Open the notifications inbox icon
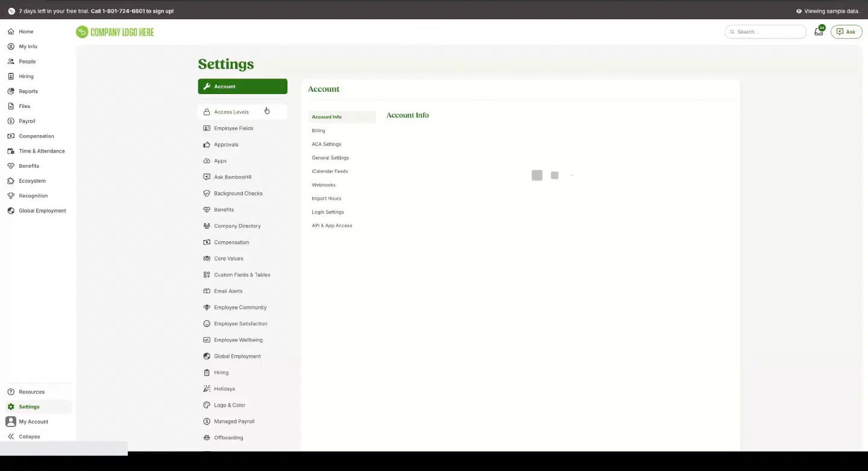 pyautogui.click(x=819, y=31)
